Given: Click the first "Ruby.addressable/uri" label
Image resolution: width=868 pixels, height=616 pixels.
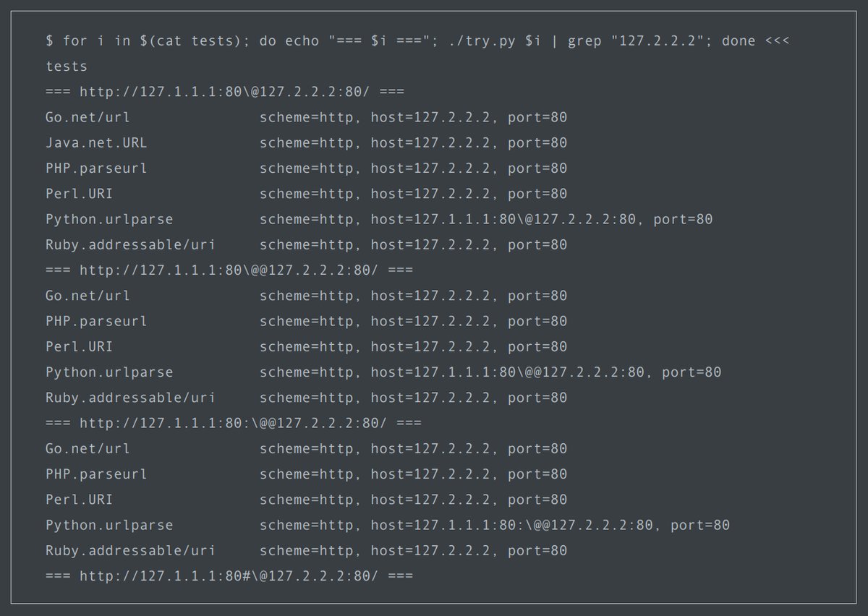Looking at the screenshot, I should coord(130,244).
